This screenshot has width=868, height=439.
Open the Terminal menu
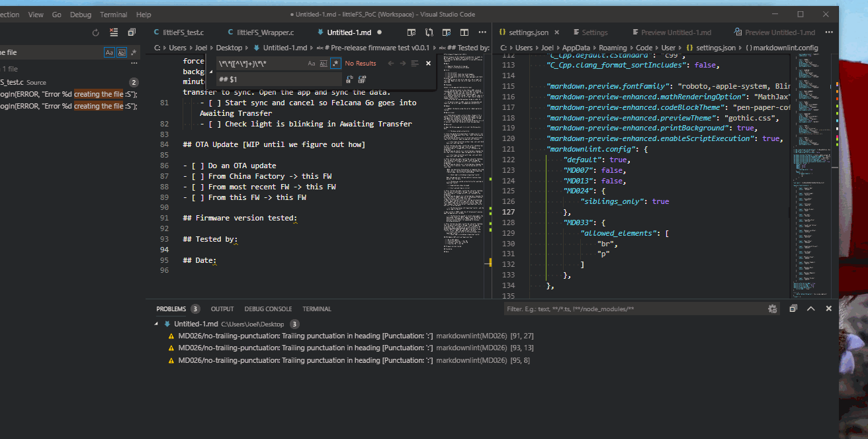tap(113, 15)
